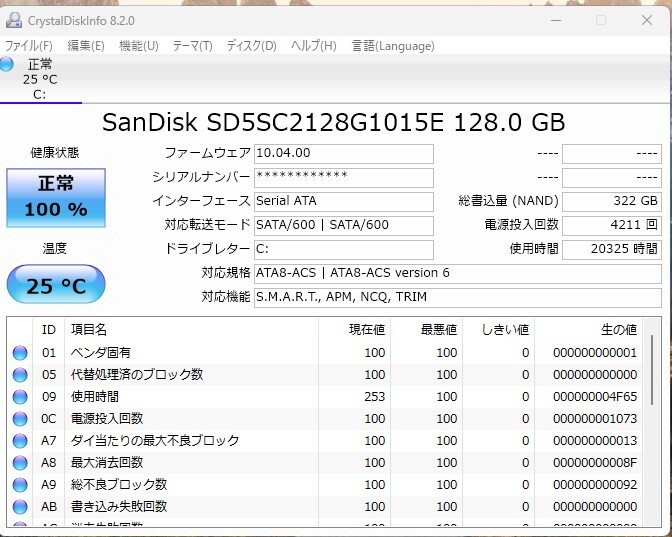Click the 現在値 column header
The width and height of the screenshot is (672, 537).
click(354, 330)
